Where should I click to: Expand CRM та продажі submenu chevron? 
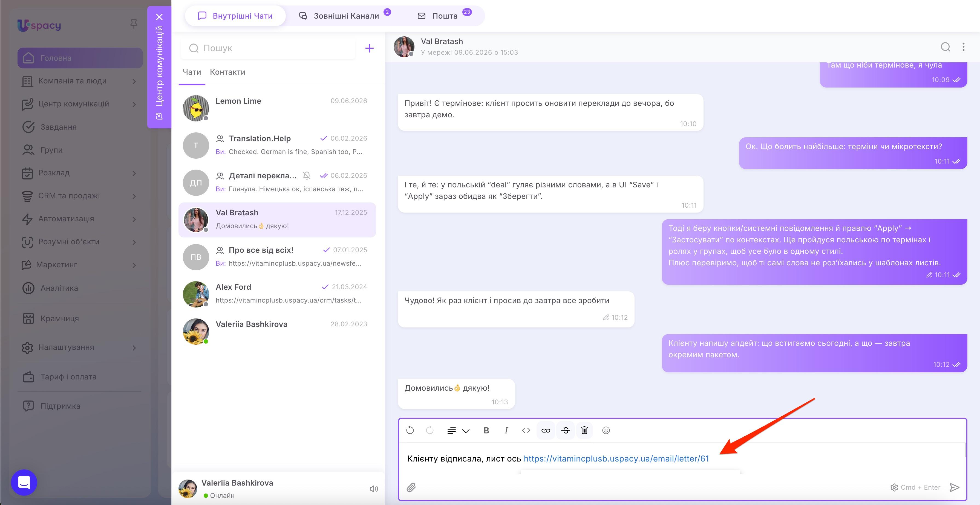pyautogui.click(x=134, y=196)
